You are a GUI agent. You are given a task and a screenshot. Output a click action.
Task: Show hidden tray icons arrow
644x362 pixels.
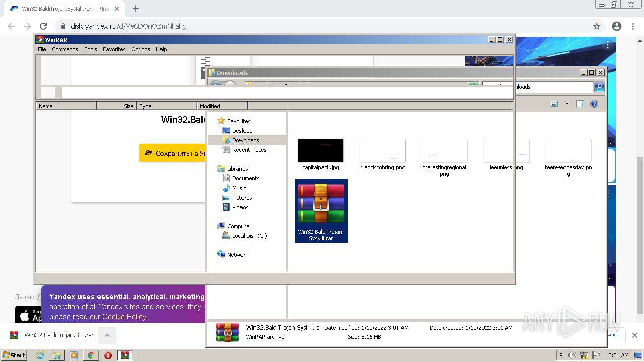(561, 355)
